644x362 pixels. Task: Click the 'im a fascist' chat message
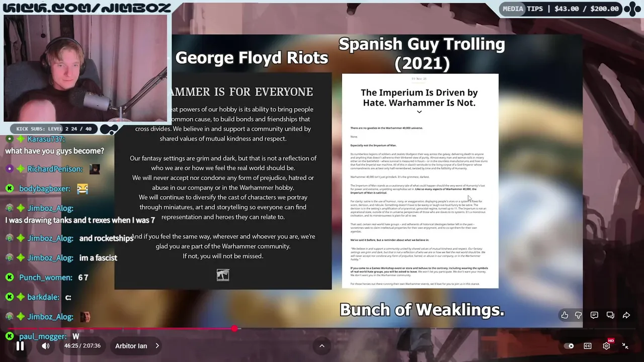98,258
